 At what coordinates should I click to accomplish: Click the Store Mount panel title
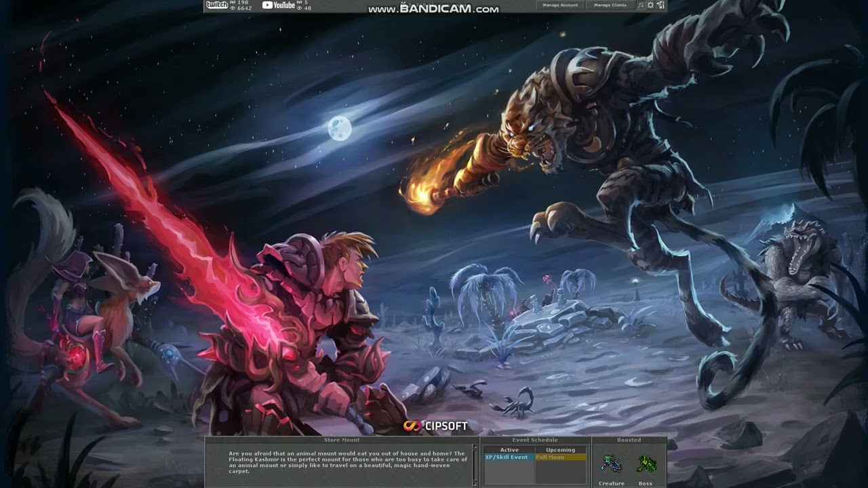coord(342,440)
